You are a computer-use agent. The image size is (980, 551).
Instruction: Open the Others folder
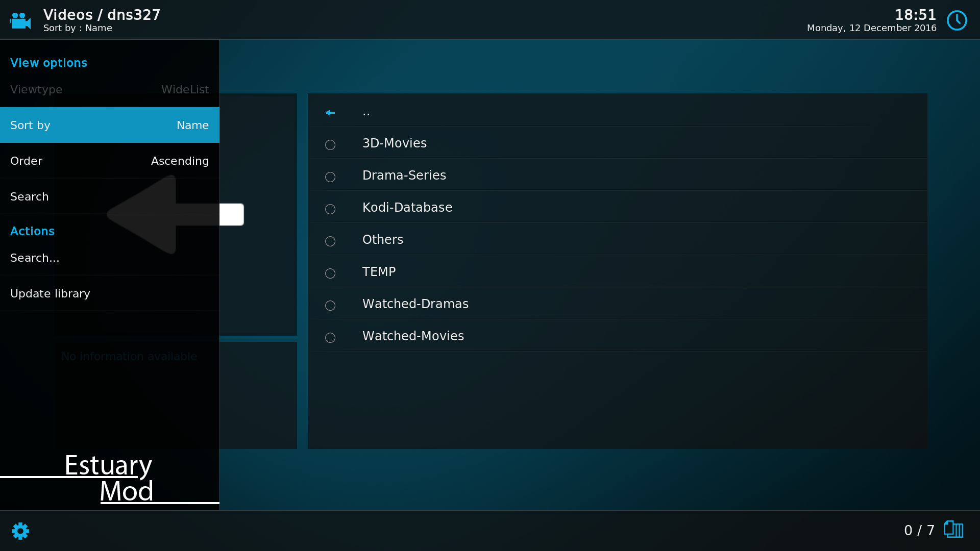(x=618, y=239)
